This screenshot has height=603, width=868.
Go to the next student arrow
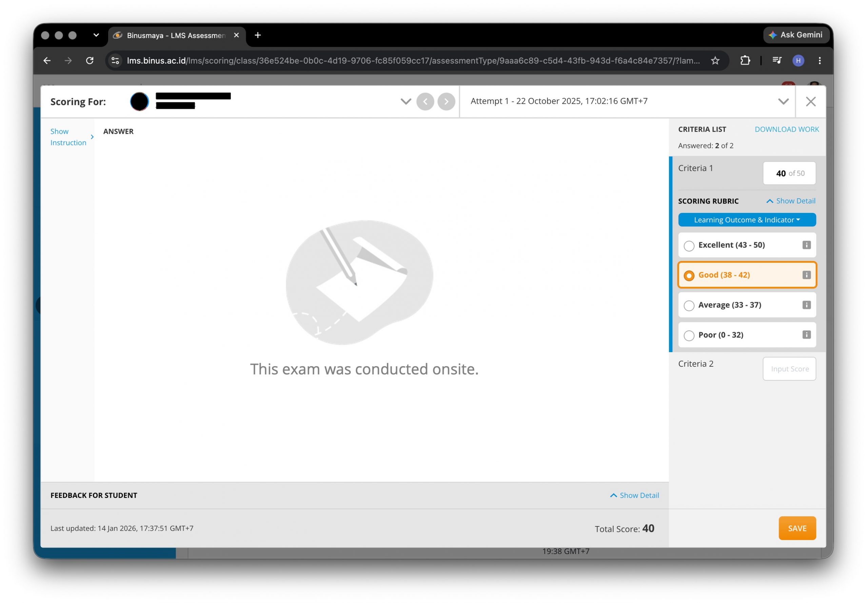click(446, 101)
